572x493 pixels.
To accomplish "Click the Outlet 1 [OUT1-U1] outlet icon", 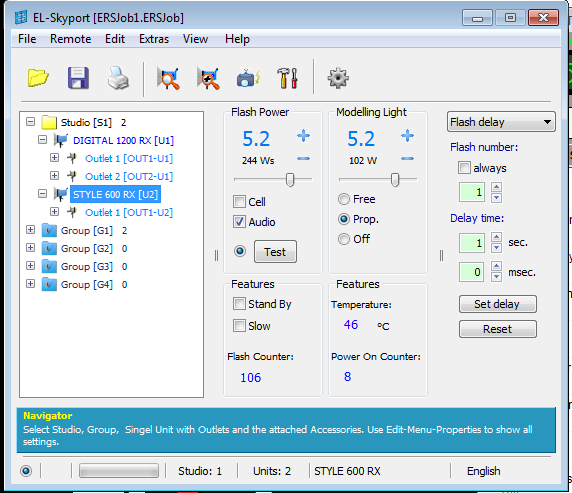I will click(x=72, y=158).
